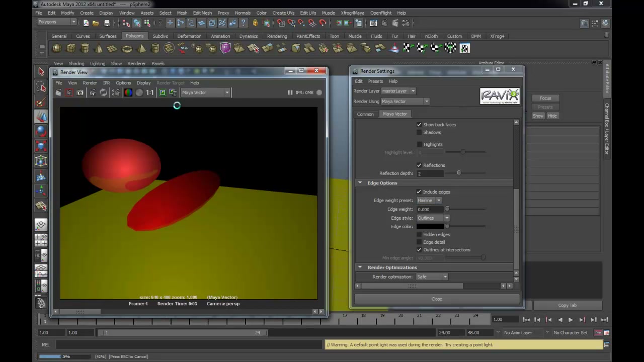Image resolution: width=644 pixels, height=362 pixels.
Task: Click the Copy Tab button
Action: click(567, 305)
